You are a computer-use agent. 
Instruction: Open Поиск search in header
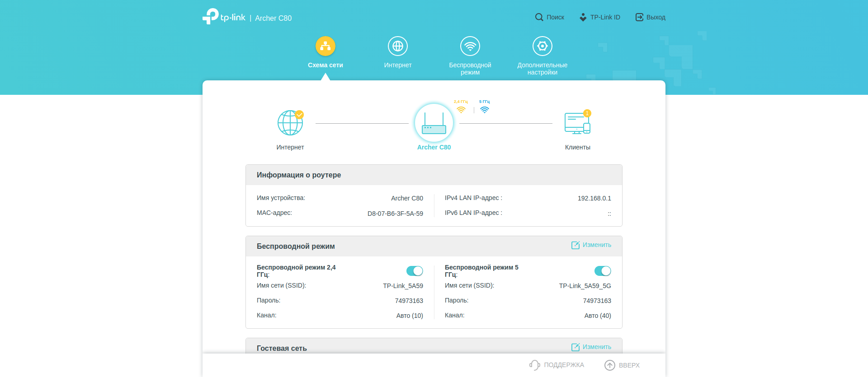click(x=550, y=17)
